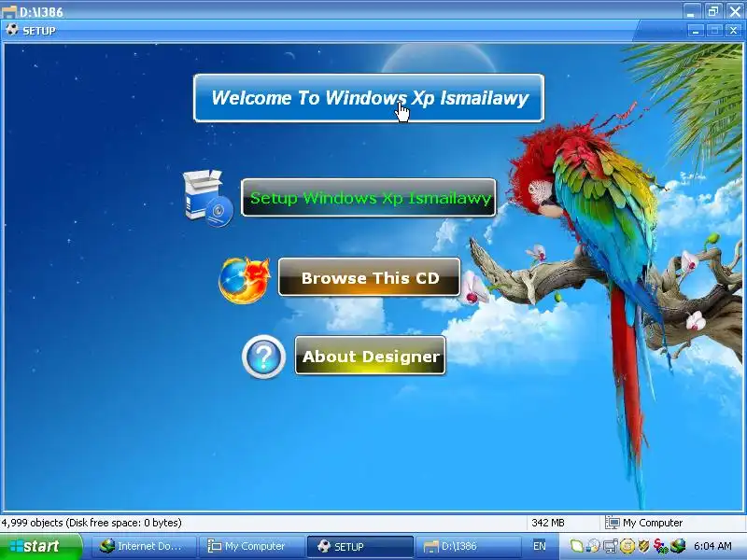Close the SETUP window
Viewport: 747px width, 560px height.
pyautogui.click(x=733, y=31)
